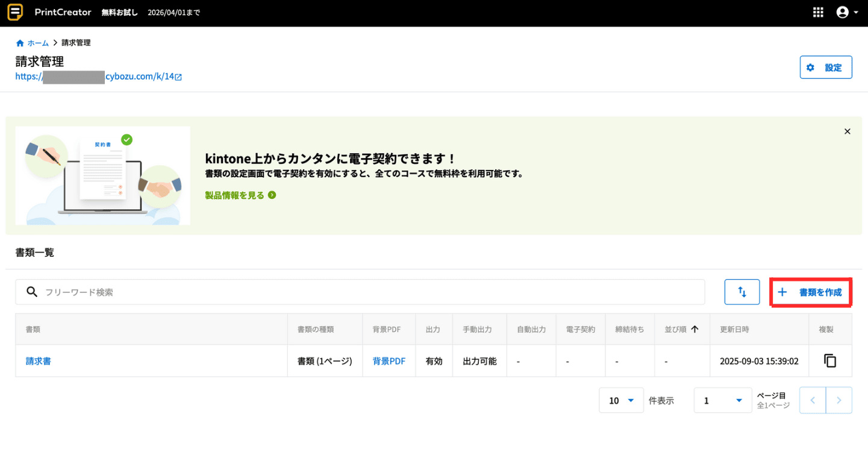Click the 書類 column header
The width and height of the screenshot is (868, 452).
point(152,330)
